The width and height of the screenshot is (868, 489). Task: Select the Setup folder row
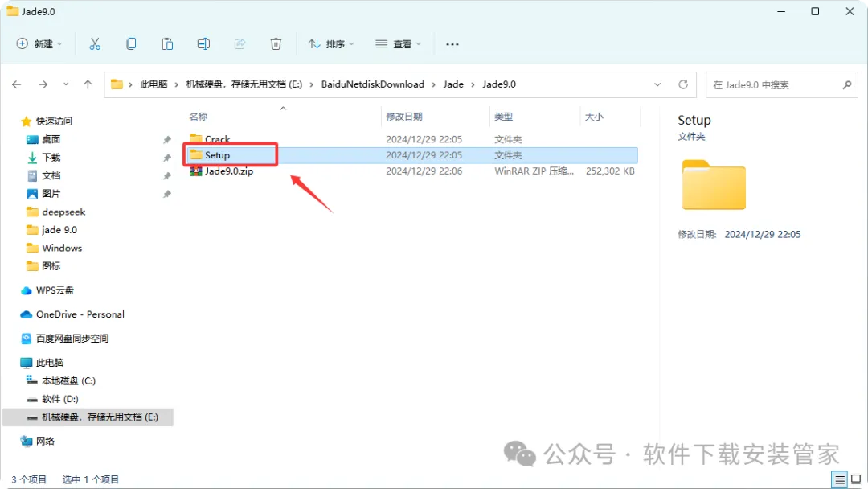[411, 155]
